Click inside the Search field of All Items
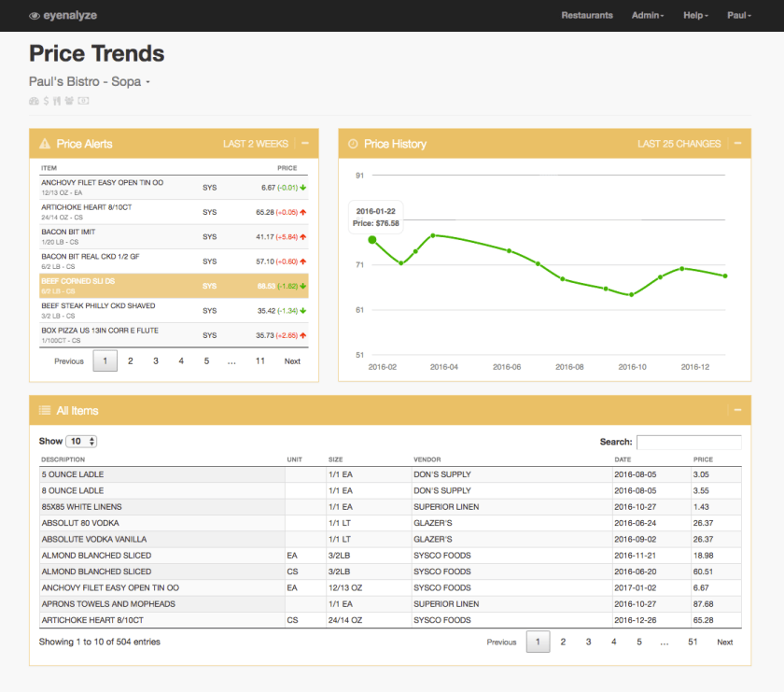Screen dimensions: 784x692 pyautogui.click(x=689, y=441)
